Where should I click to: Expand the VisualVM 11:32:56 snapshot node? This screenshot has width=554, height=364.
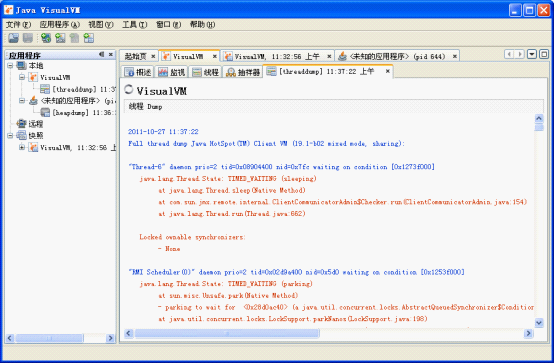pyautogui.click(x=22, y=147)
